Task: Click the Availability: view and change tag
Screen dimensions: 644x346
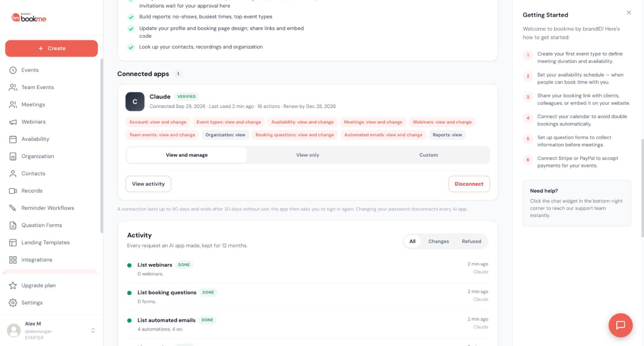Action: (x=303, y=122)
